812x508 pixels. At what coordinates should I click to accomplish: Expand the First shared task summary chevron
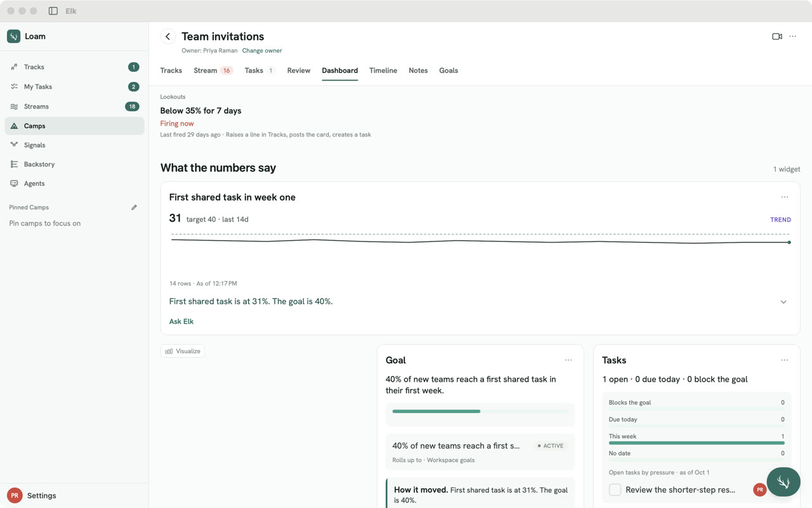tap(783, 302)
